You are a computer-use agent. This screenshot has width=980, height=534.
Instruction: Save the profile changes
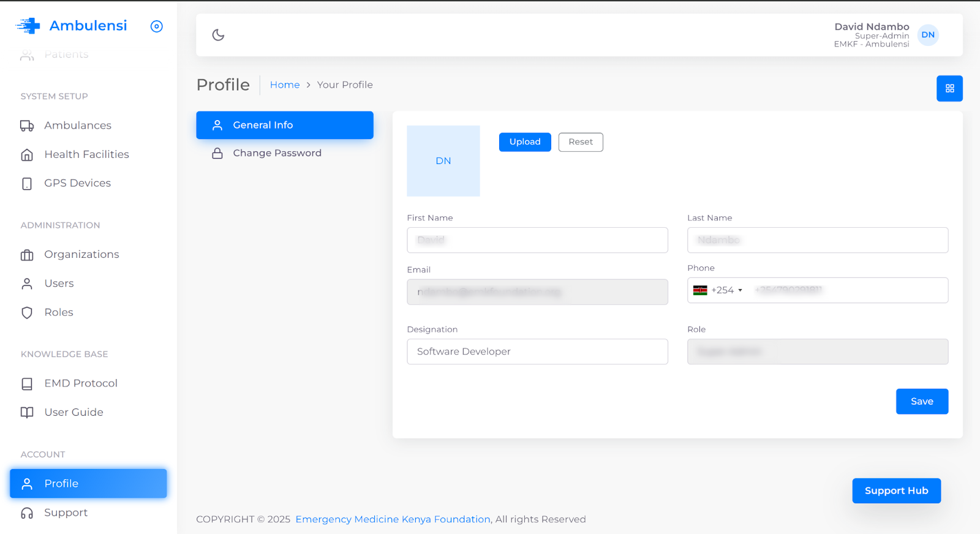click(x=922, y=402)
